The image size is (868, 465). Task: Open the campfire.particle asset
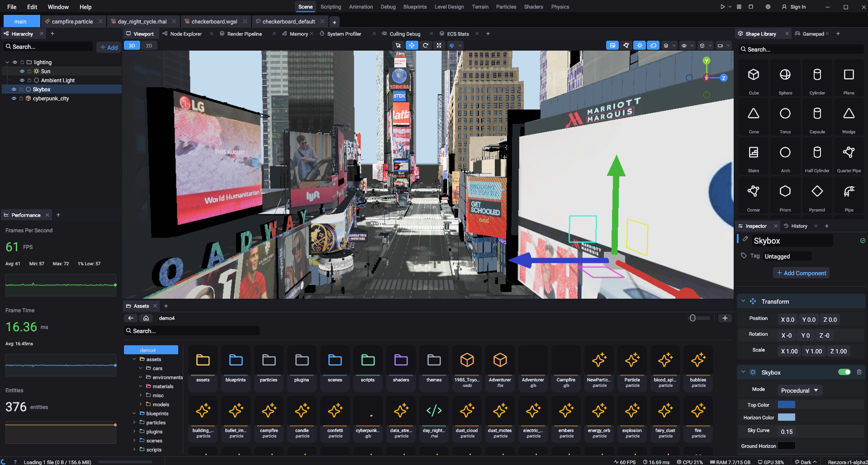tap(269, 418)
